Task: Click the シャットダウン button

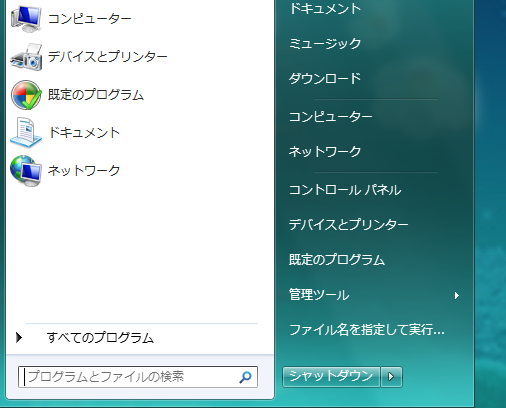Action: click(331, 377)
